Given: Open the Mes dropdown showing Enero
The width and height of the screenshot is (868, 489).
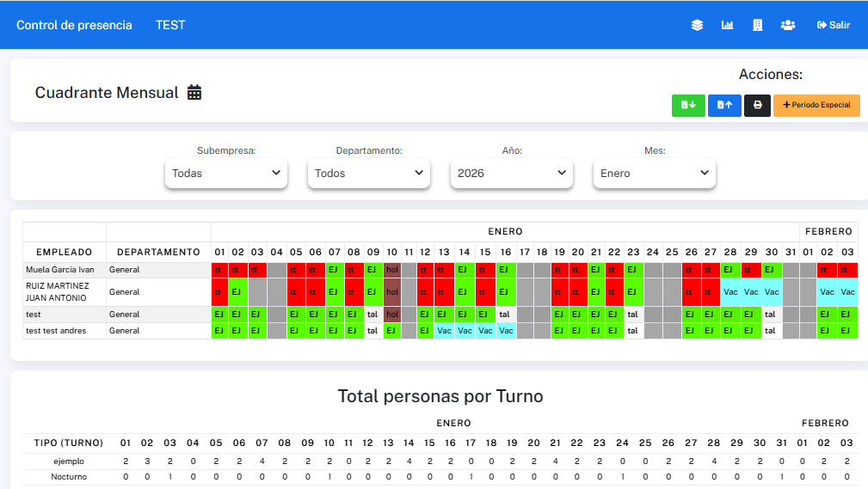Looking at the screenshot, I should pos(655,173).
